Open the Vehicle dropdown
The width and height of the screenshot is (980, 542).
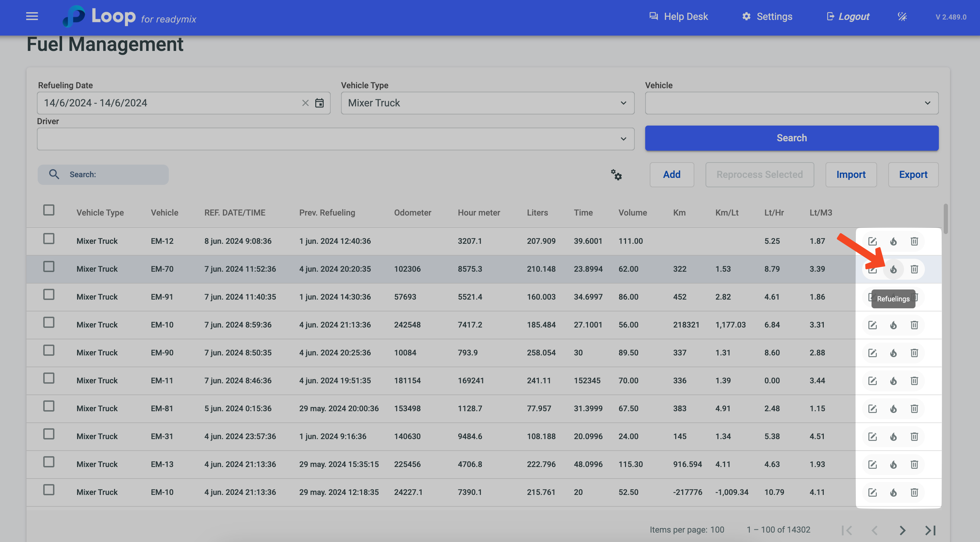click(x=791, y=103)
